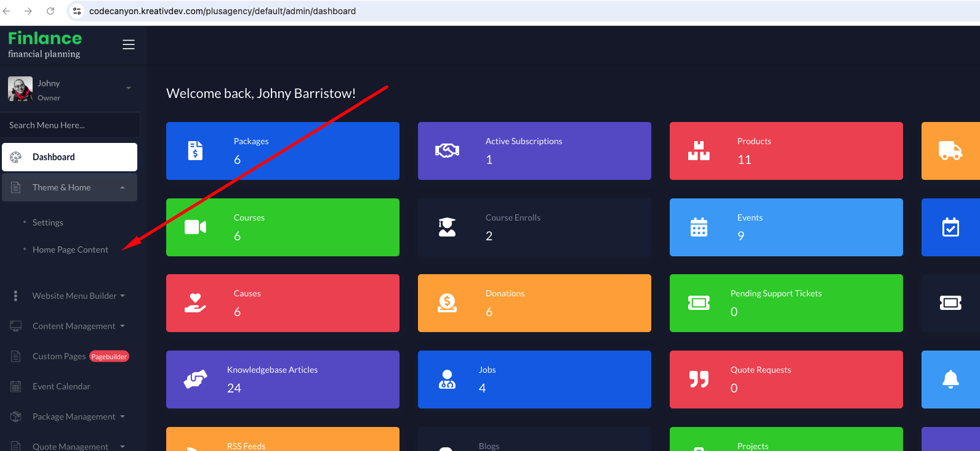
Task: Click the Quote Requests quotation mark icon
Action: [x=699, y=380]
